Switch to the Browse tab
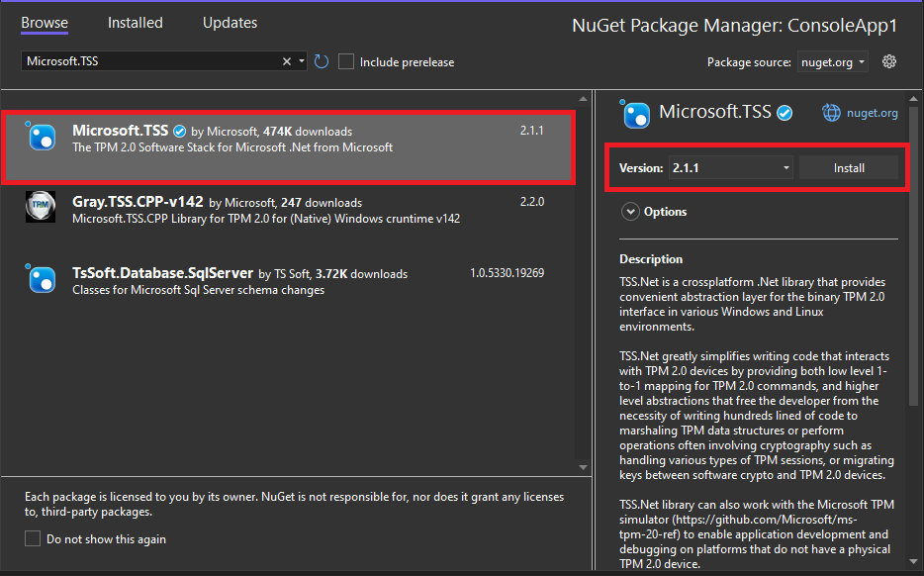 click(x=45, y=23)
